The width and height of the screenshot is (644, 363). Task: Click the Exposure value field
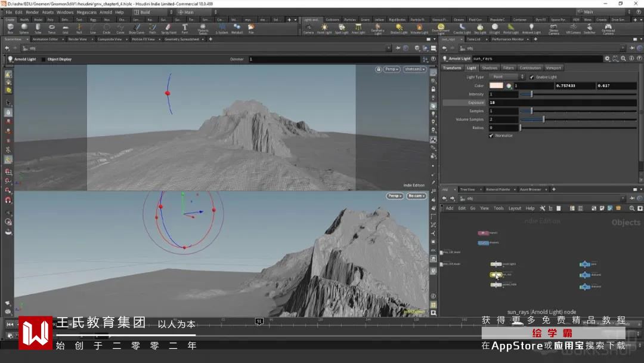pyautogui.click(x=563, y=102)
